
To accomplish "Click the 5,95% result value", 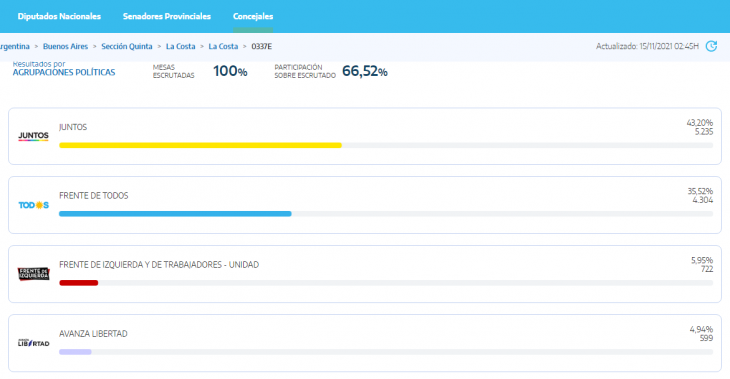I will (702, 260).
